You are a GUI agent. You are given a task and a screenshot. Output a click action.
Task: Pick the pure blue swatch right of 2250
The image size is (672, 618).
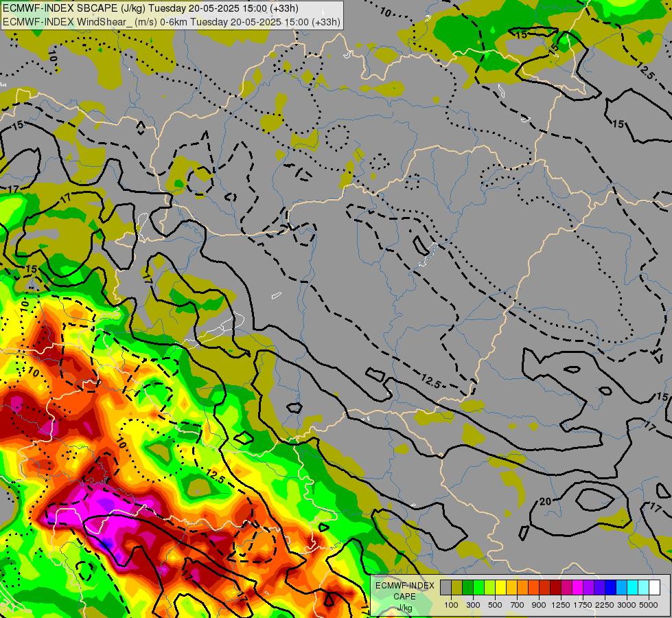[611, 587]
